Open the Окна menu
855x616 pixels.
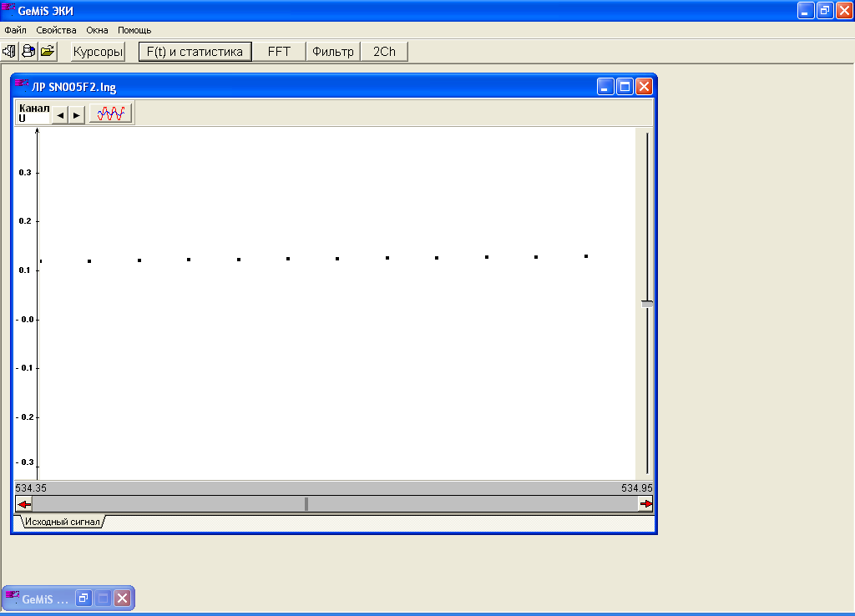pos(97,30)
